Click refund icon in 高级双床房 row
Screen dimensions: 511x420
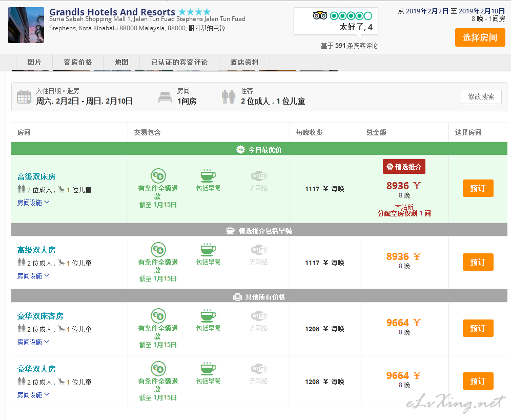pyautogui.click(x=158, y=176)
